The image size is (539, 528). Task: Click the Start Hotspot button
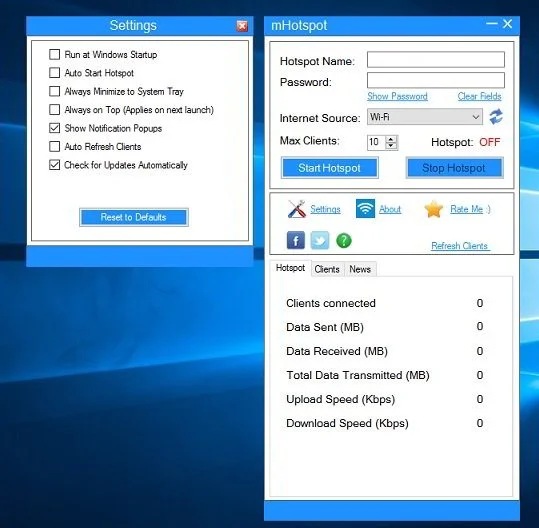[329, 168]
